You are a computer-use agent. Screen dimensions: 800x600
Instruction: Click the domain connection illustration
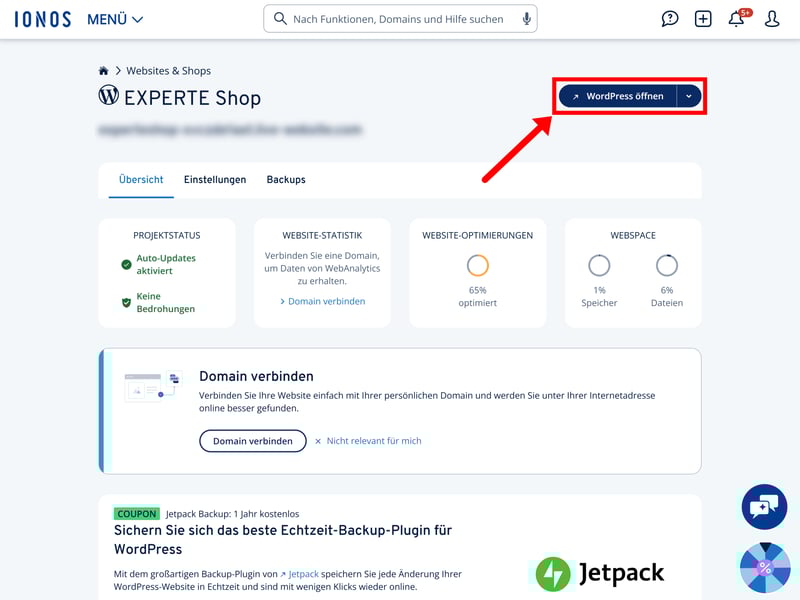point(153,387)
